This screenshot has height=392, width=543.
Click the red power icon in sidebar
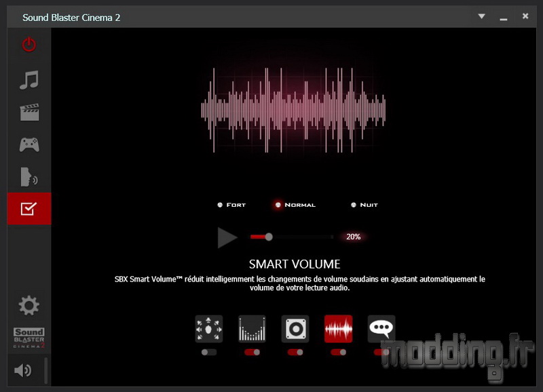[29, 45]
